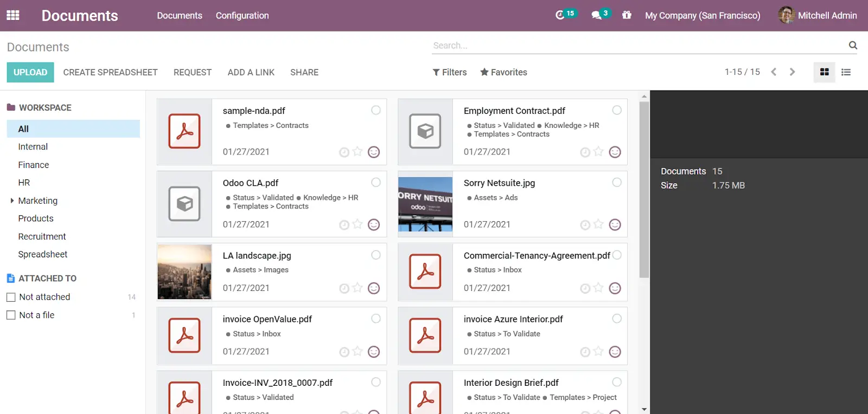The width and height of the screenshot is (868, 414).
Task: Click PDF thumbnail of sample-nda.pdf
Action: [x=184, y=131]
